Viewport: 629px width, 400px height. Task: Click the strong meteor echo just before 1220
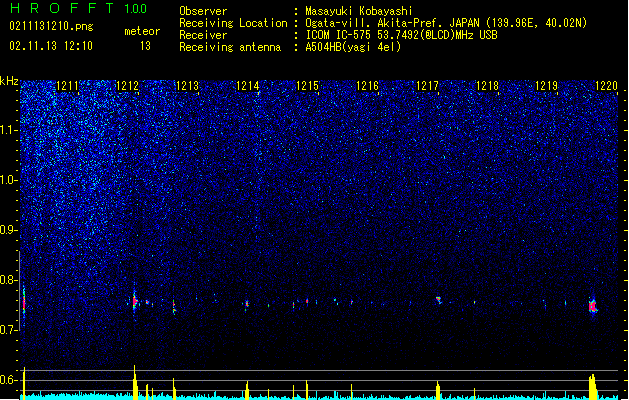[593, 306]
